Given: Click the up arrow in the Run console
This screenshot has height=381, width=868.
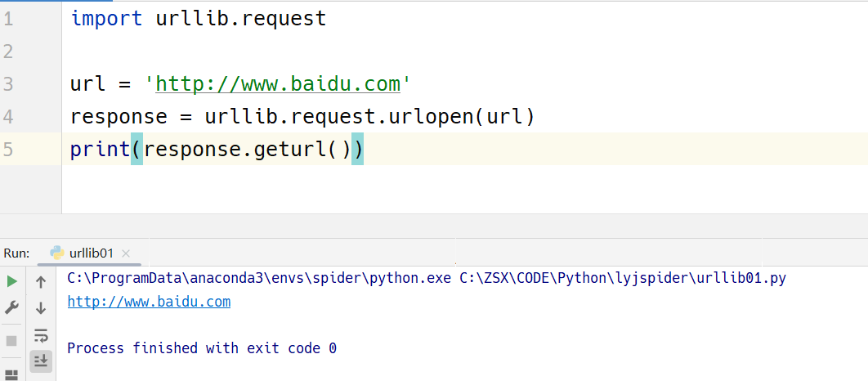Looking at the screenshot, I should pos(41,283).
